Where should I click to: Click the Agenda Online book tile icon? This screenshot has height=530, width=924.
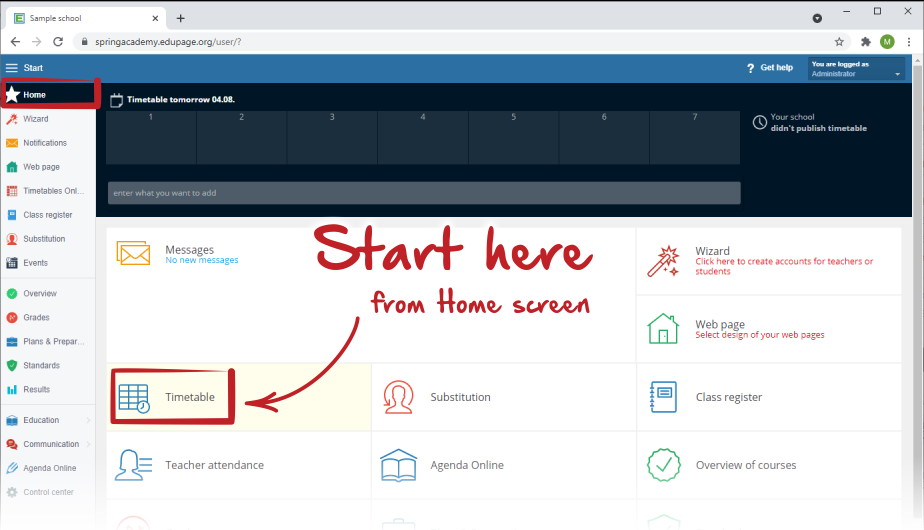[398, 465]
